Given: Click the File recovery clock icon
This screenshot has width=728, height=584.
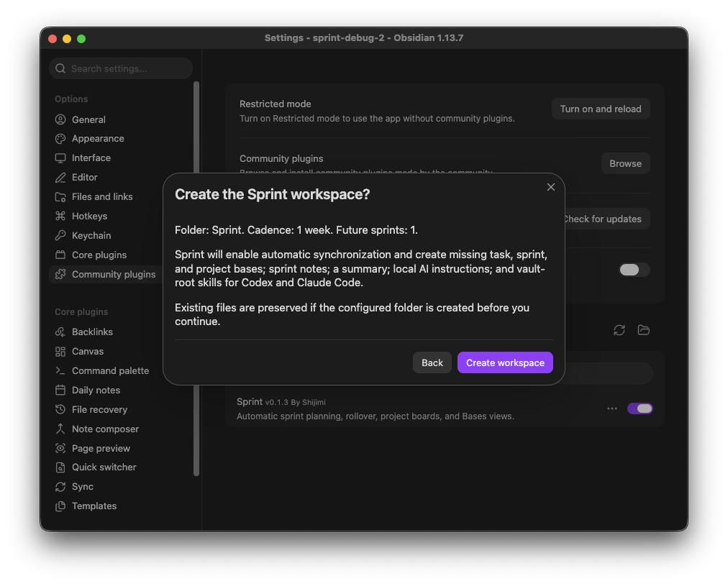Looking at the screenshot, I should 60,409.
